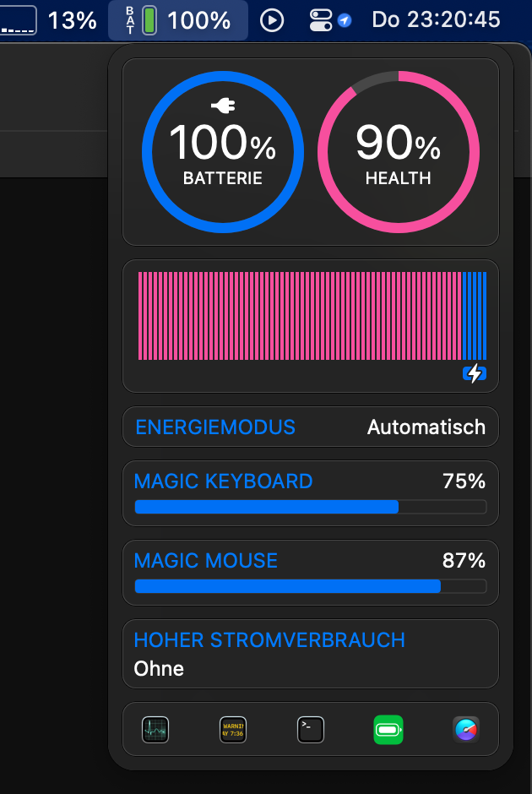
Task: Click the 13% menu bar item
Action: coord(72,20)
